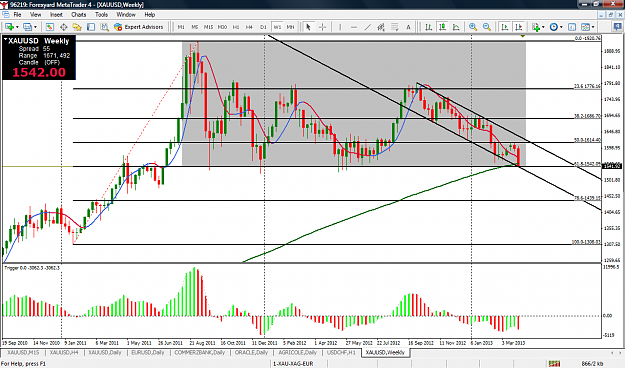Click the chart properties icon
Screen dimensions: 625x368
[572, 27]
